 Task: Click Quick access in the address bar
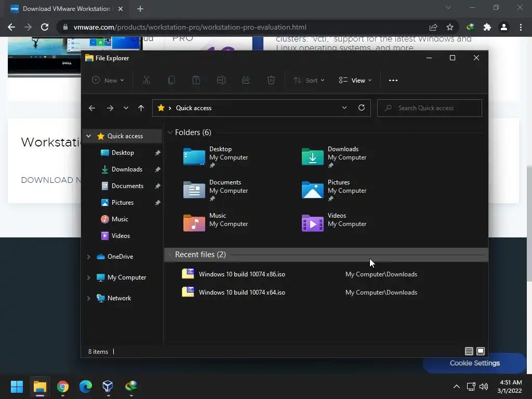click(193, 108)
